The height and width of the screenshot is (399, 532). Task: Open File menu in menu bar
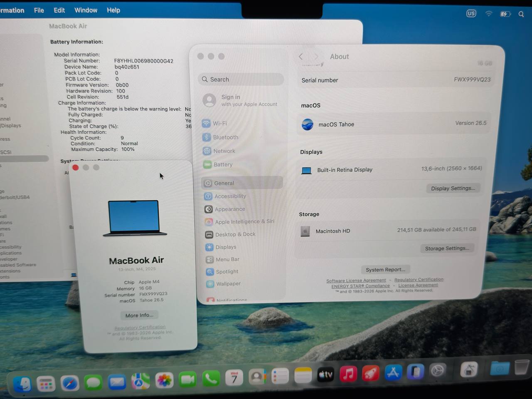click(x=39, y=10)
